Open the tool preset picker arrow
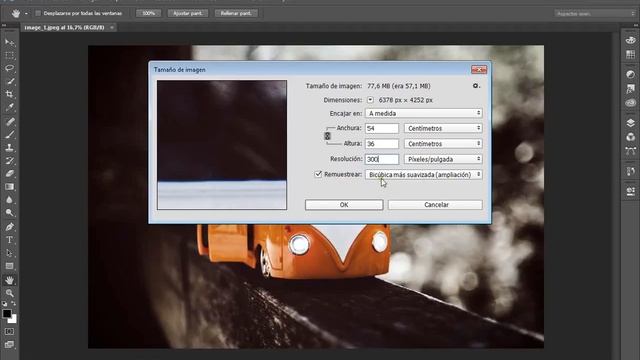The height and width of the screenshot is (360, 640). 26,13
